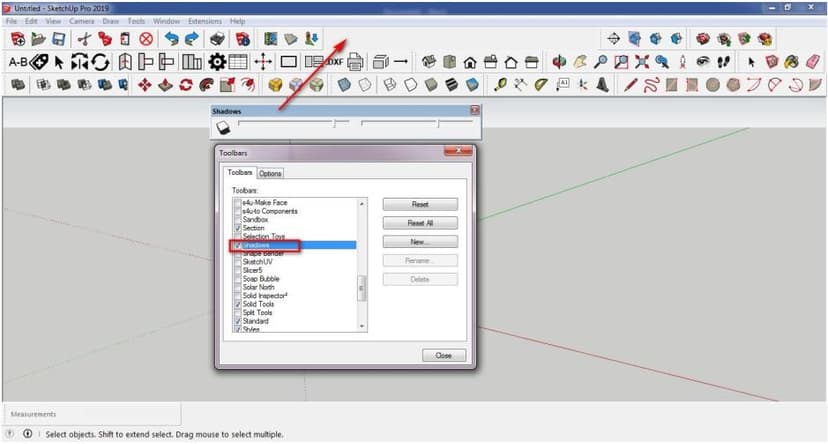Select the Zoom Window tool
The image size is (828, 444).
point(621,62)
